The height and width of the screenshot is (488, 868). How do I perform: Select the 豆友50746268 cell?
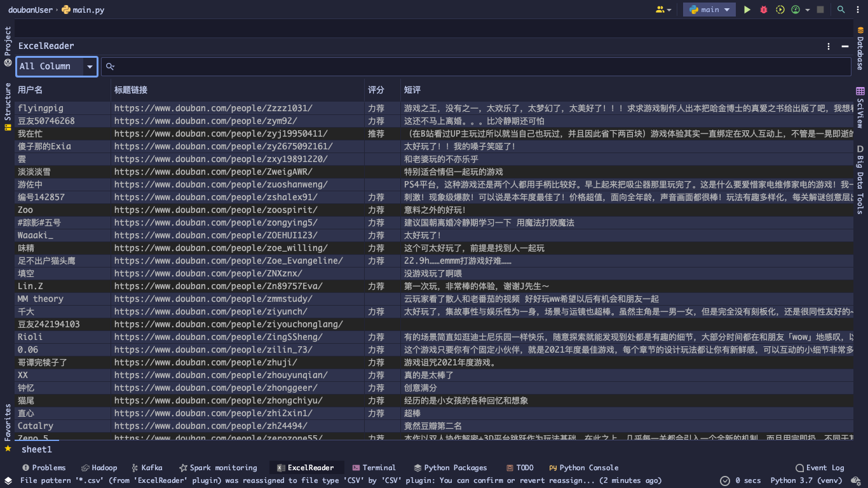63,121
